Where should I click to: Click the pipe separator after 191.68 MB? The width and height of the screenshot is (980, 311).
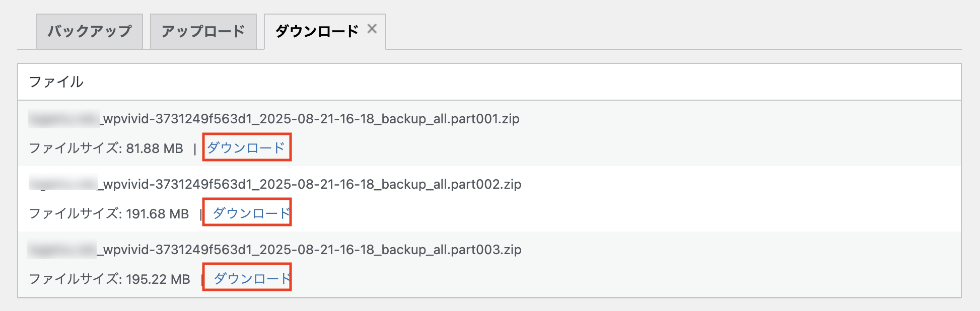click(x=200, y=214)
